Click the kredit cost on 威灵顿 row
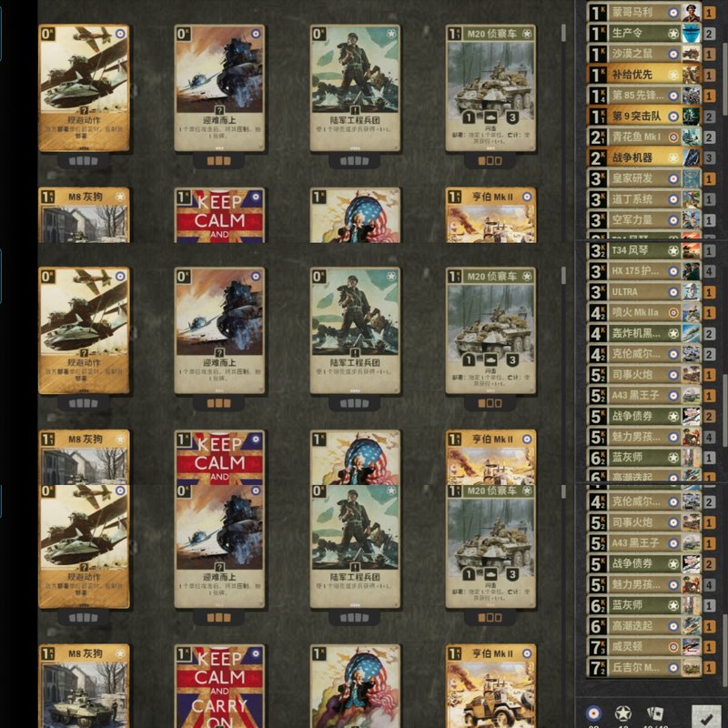The width and height of the screenshot is (728, 728). click(598, 647)
